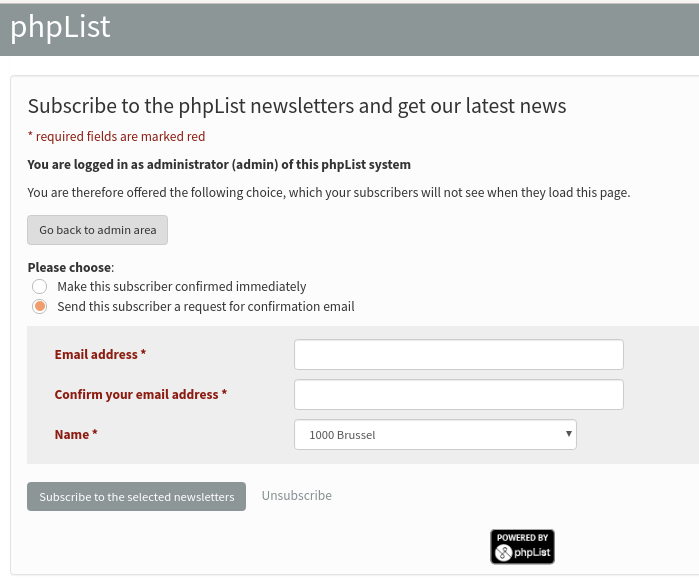Image resolution: width=699 pixels, height=587 pixels.
Task: Focus the Email address input field
Action: click(459, 354)
